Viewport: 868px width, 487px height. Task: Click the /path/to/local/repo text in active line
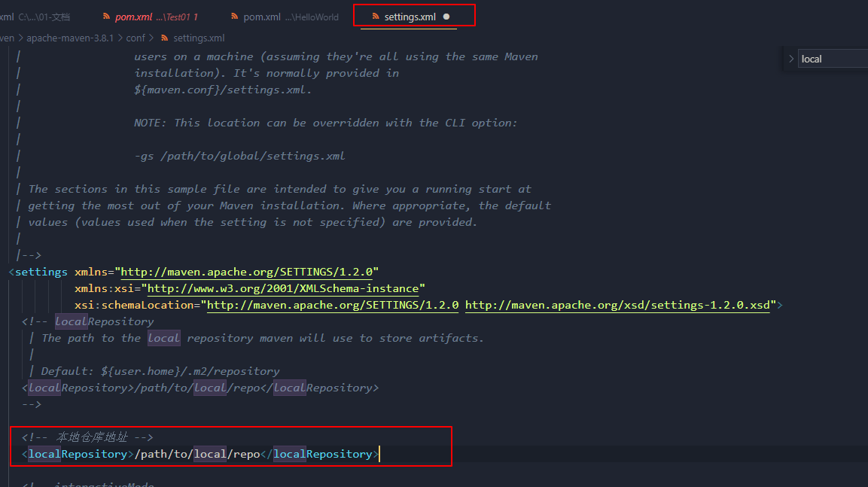point(196,454)
